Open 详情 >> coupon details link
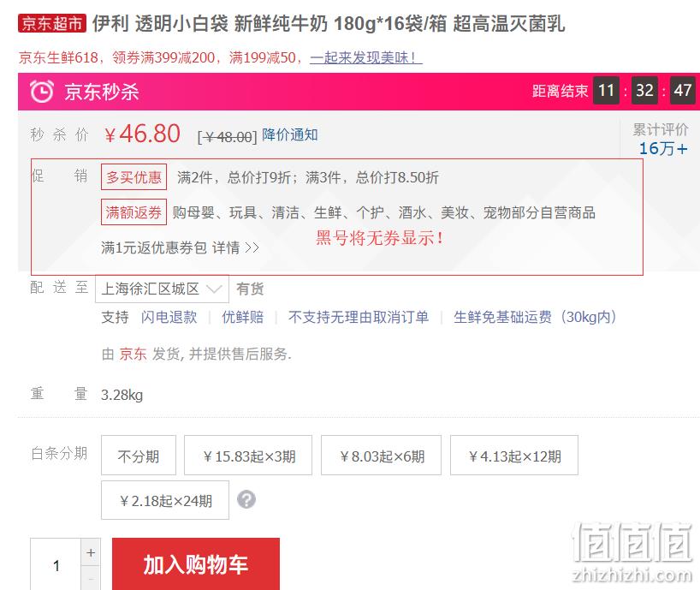The height and width of the screenshot is (590, 700). click(x=235, y=247)
